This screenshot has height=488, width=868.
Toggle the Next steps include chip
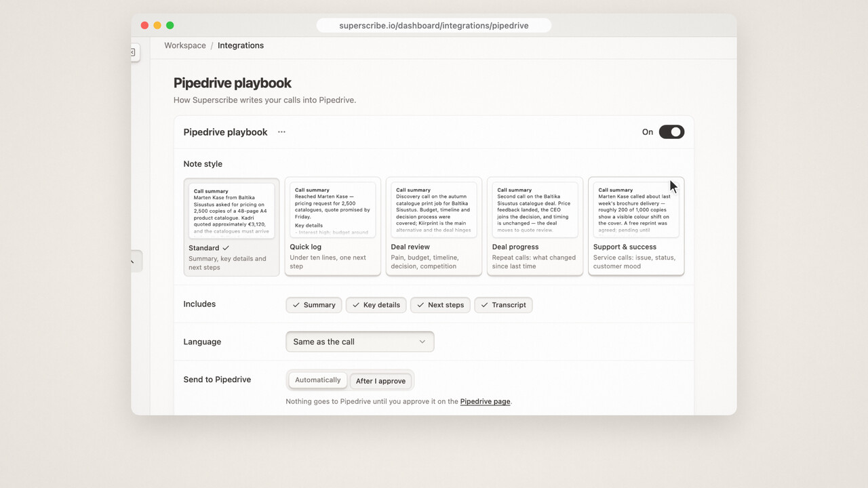click(440, 305)
